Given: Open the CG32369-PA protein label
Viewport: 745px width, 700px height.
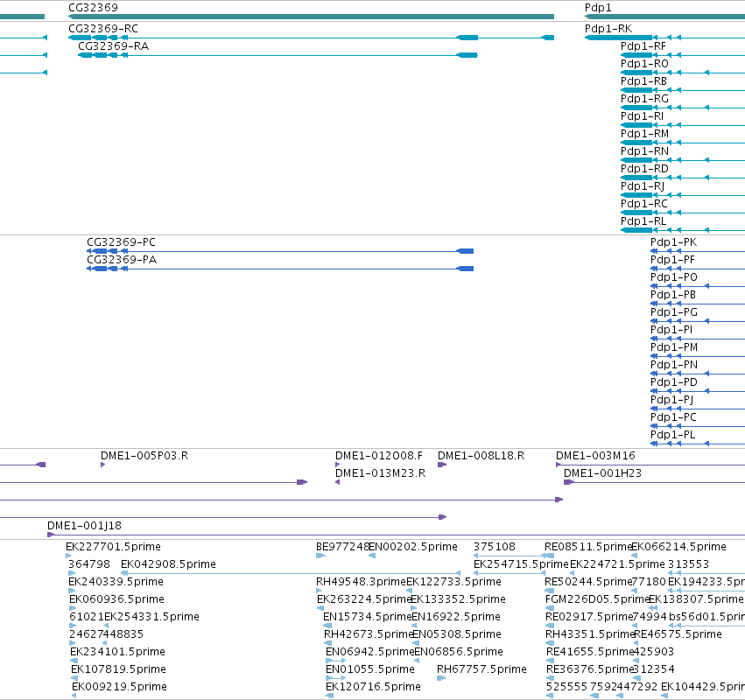Looking at the screenshot, I should coord(122,260).
